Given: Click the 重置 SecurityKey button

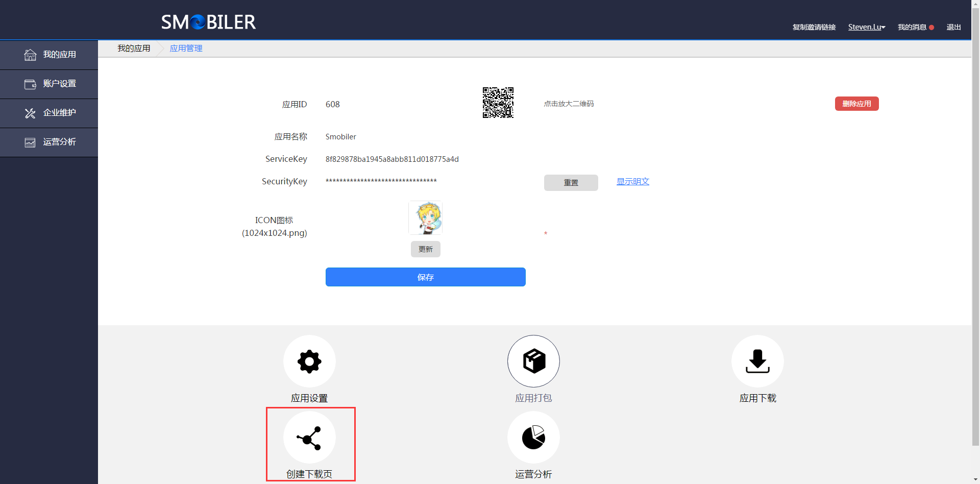Looking at the screenshot, I should [571, 183].
